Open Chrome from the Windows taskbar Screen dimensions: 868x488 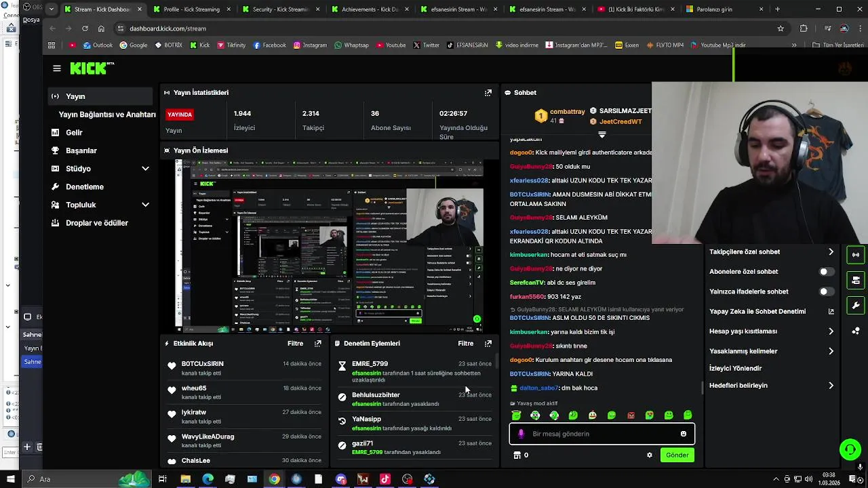coord(274,479)
